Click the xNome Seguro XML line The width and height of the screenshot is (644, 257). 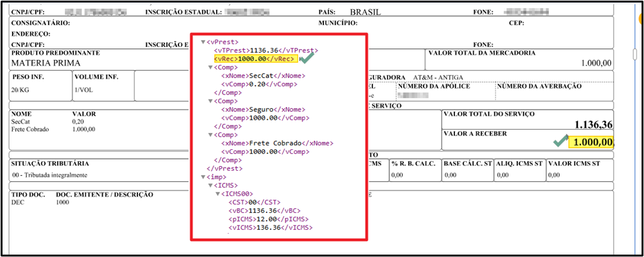coord(263,110)
